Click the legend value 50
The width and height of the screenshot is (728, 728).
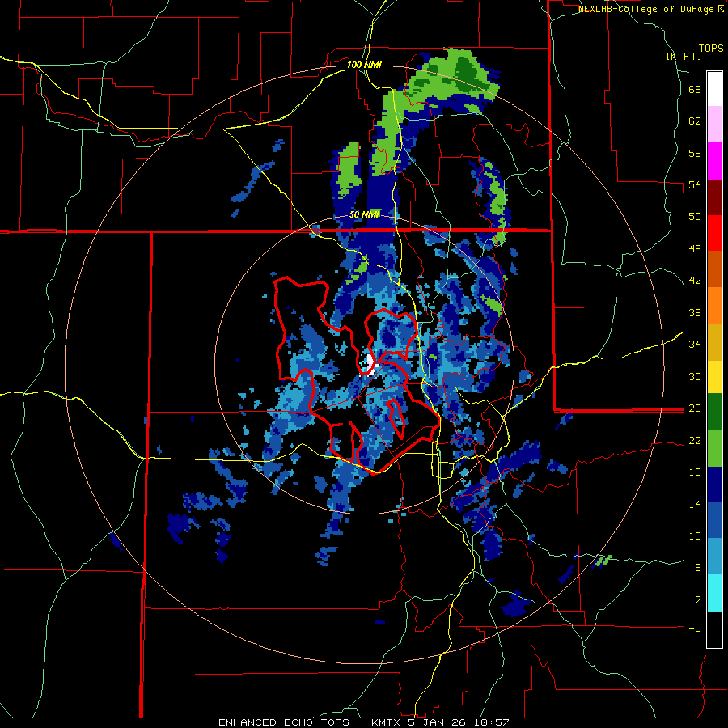pyautogui.click(x=695, y=217)
